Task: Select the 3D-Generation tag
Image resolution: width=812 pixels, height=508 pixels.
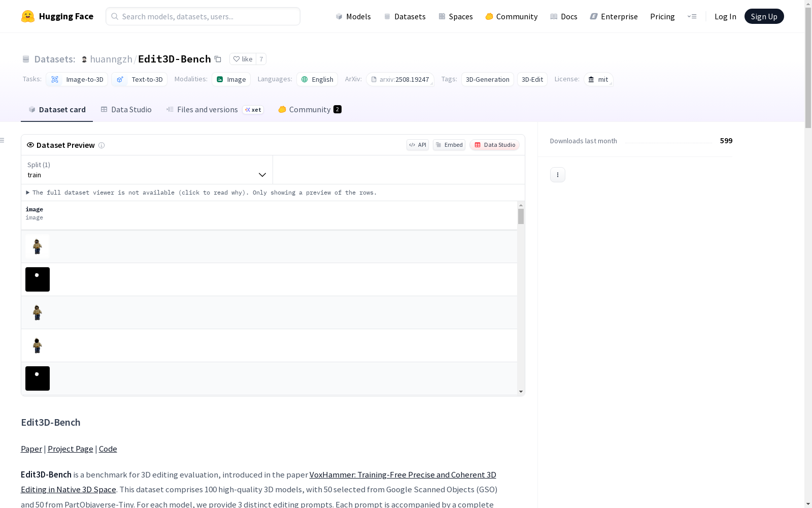Action: pos(488,79)
